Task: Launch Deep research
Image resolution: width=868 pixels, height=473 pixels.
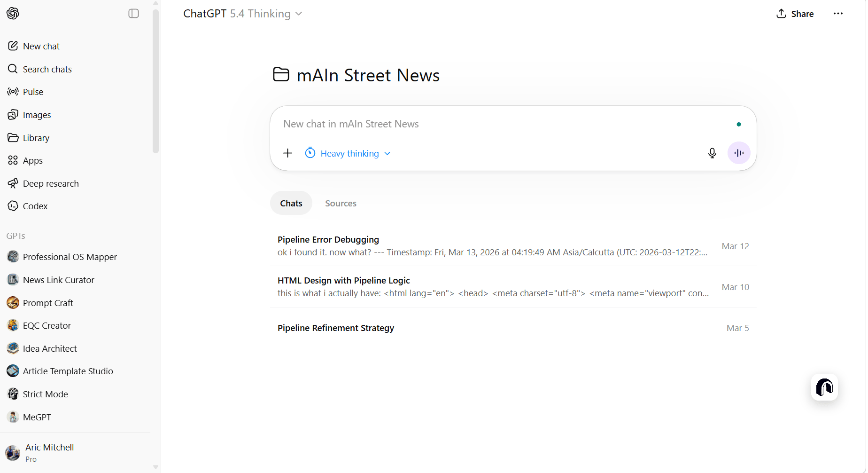Action: [51, 183]
